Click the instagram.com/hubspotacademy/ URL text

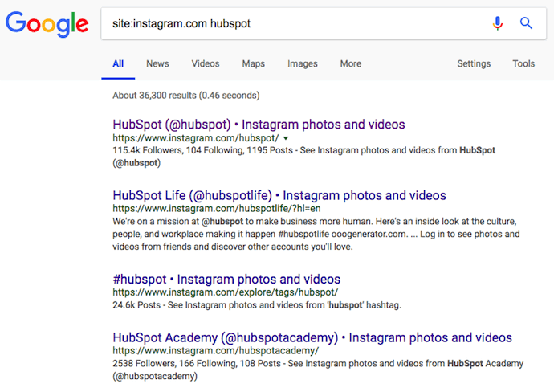[x=215, y=351]
